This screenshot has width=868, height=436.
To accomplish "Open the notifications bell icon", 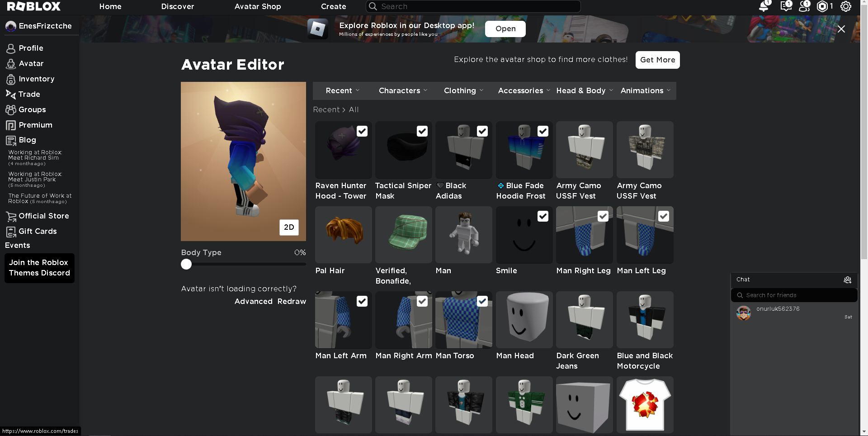I will point(764,6).
